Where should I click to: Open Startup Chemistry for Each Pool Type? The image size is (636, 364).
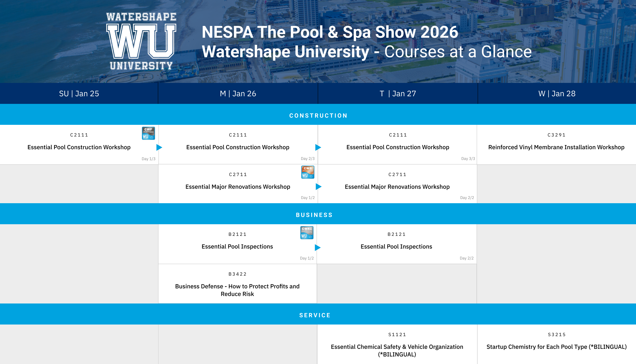click(x=556, y=347)
